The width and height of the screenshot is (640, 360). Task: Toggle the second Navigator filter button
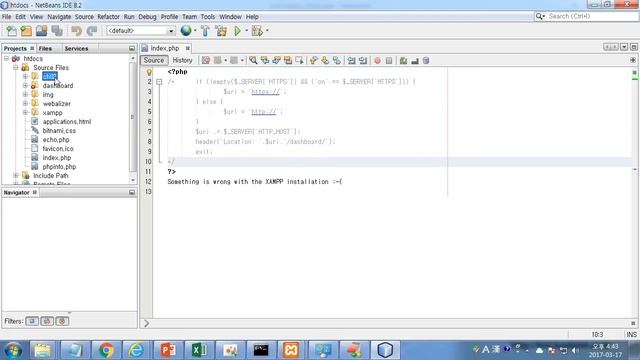[x=47, y=321]
